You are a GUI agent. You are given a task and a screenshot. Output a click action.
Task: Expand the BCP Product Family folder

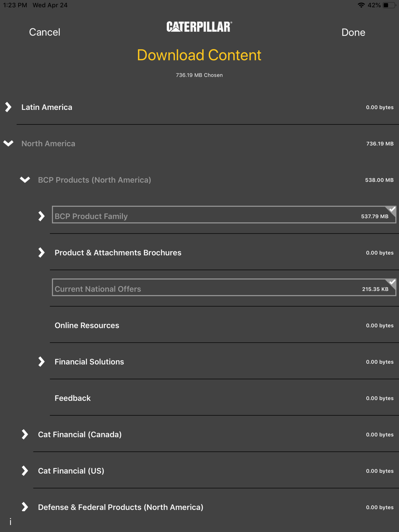(41, 216)
